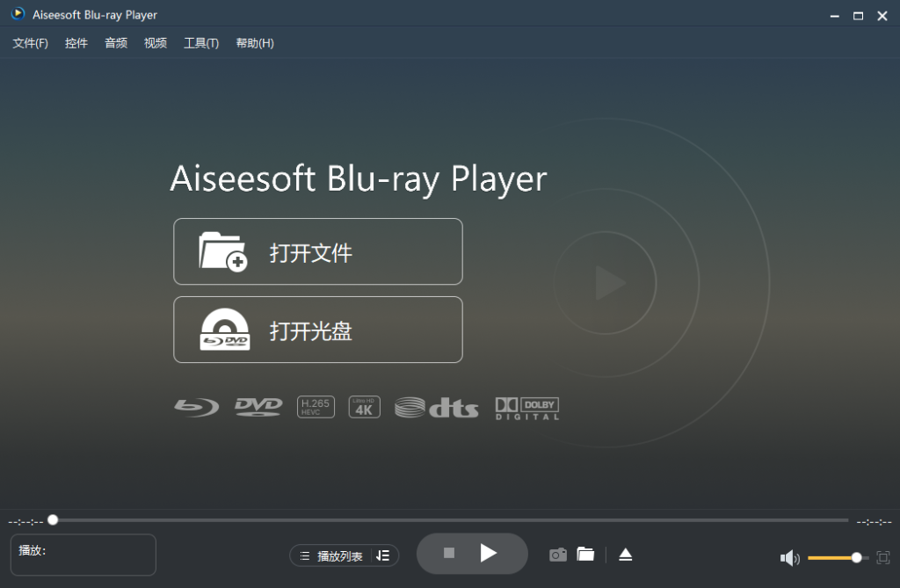Open the snapshot folder icon
The height and width of the screenshot is (588, 900).
coord(585,554)
